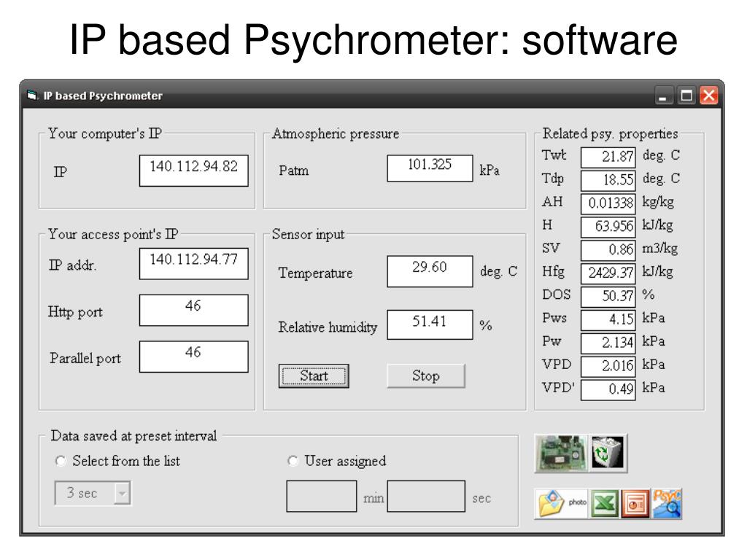This screenshot has width=747, height=560.
Task: Click the DOS value 50.37
Action: click(x=608, y=297)
